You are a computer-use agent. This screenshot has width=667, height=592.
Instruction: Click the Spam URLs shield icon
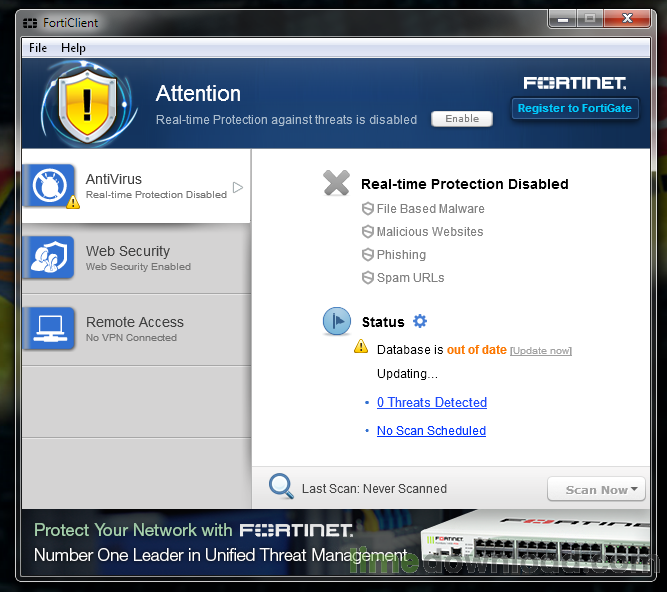click(x=368, y=278)
